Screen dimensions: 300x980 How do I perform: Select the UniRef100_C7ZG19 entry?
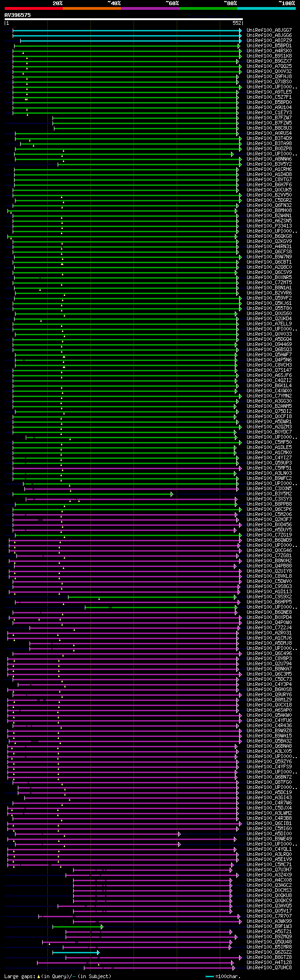tap(269, 535)
